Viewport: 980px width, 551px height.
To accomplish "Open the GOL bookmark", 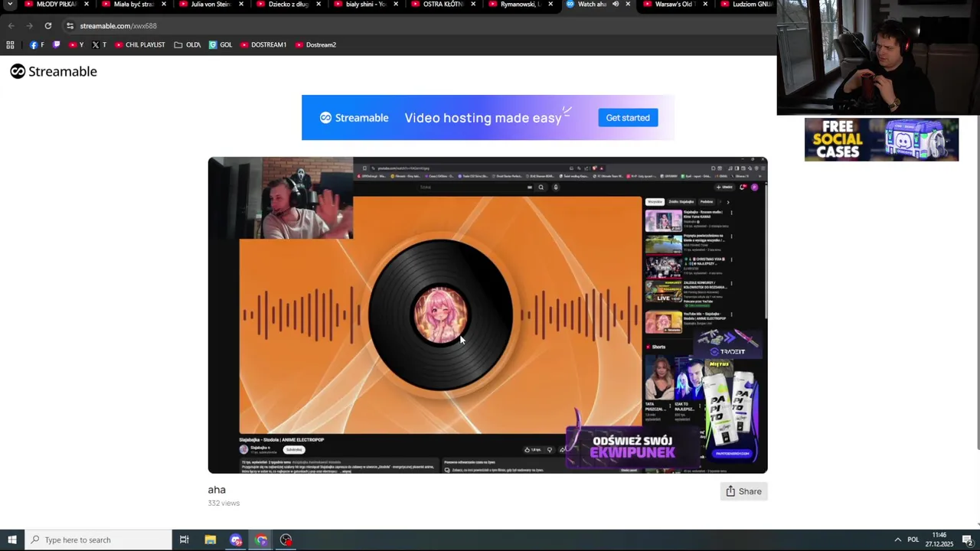I will point(220,45).
